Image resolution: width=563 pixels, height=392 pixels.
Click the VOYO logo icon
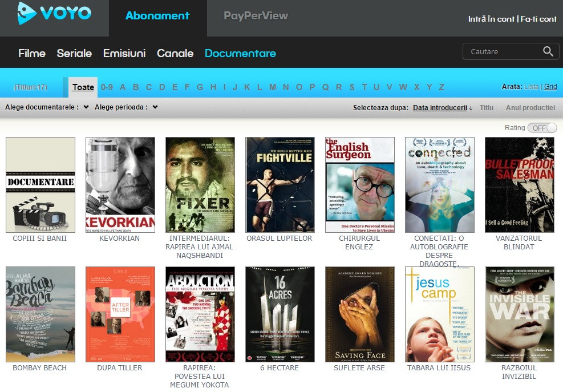27,14
